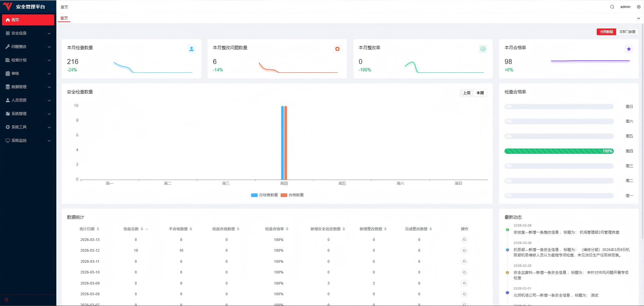Expand the 安全信息 sidebar menu
644x306 pixels.
click(x=28, y=33)
